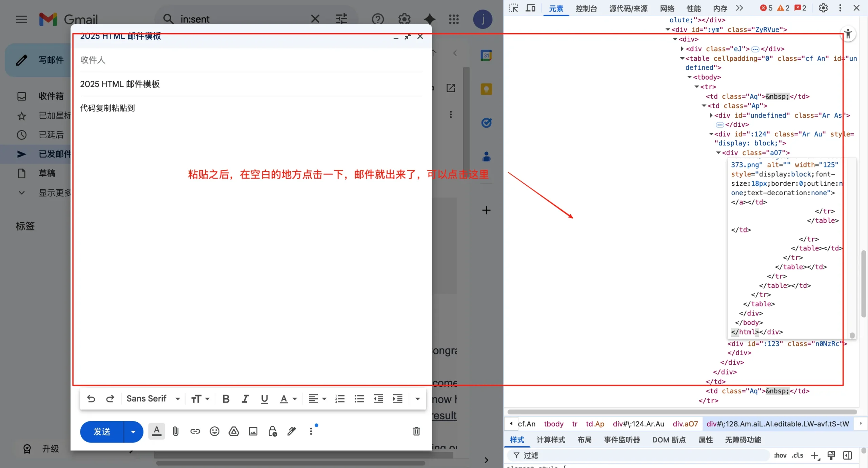This screenshot has width=868, height=468.
Task: Switch to the 布局 panel tab
Action: 585,440
